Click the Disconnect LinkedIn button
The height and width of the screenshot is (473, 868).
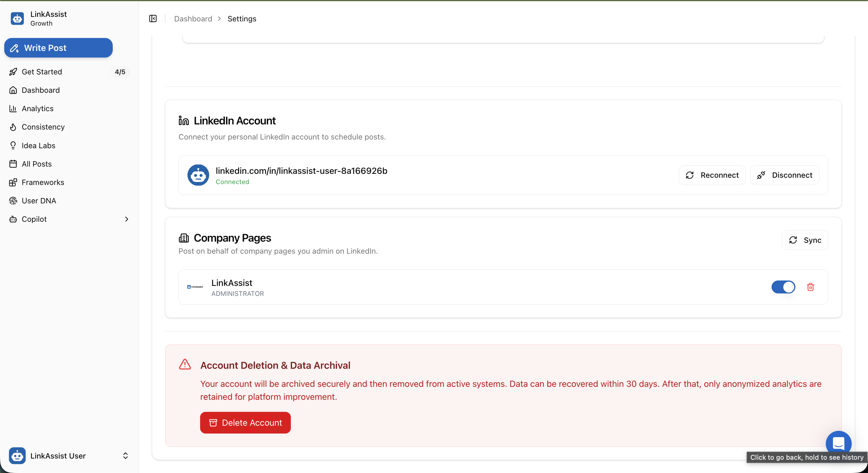point(785,175)
